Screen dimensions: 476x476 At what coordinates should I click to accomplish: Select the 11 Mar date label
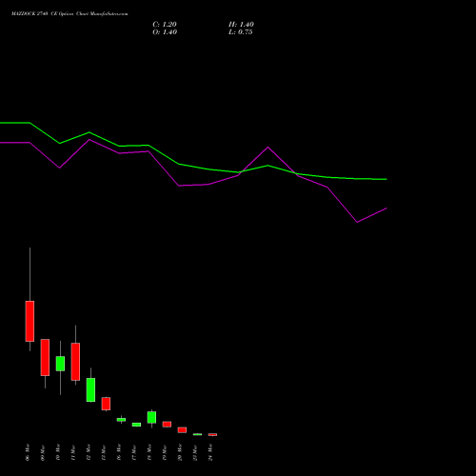tap(73, 452)
